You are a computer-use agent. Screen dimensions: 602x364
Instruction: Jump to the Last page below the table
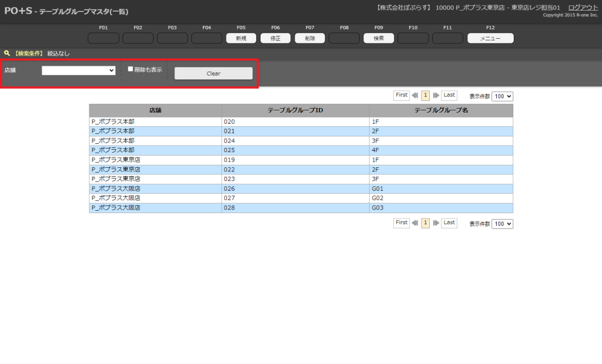(449, 223)
